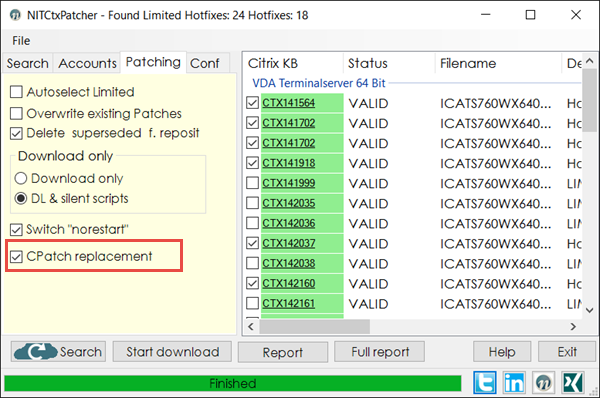Uncheck the CTX142160 hotfix checkbox
Screen dimensions: 600x398
253,283
